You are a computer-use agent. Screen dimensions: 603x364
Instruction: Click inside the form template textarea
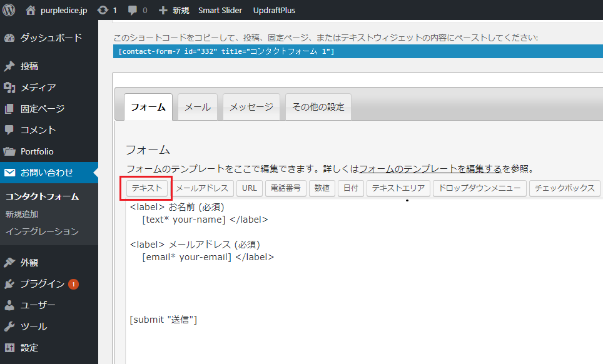pyautogui.click(x=364, y=281)
